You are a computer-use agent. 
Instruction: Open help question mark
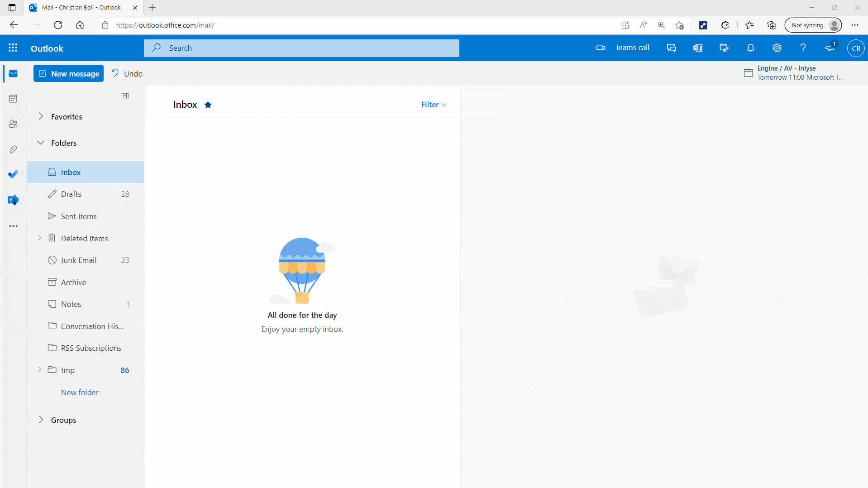tap(803, 48)
